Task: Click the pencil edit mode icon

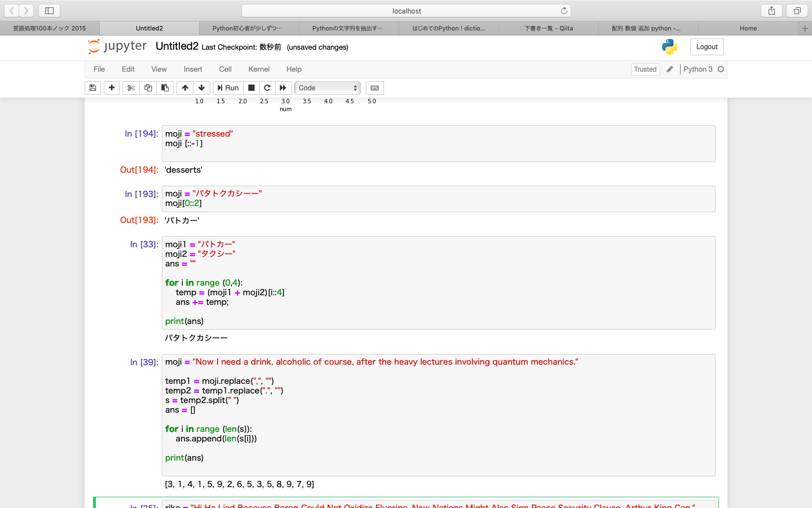Action: coord(670,69)
